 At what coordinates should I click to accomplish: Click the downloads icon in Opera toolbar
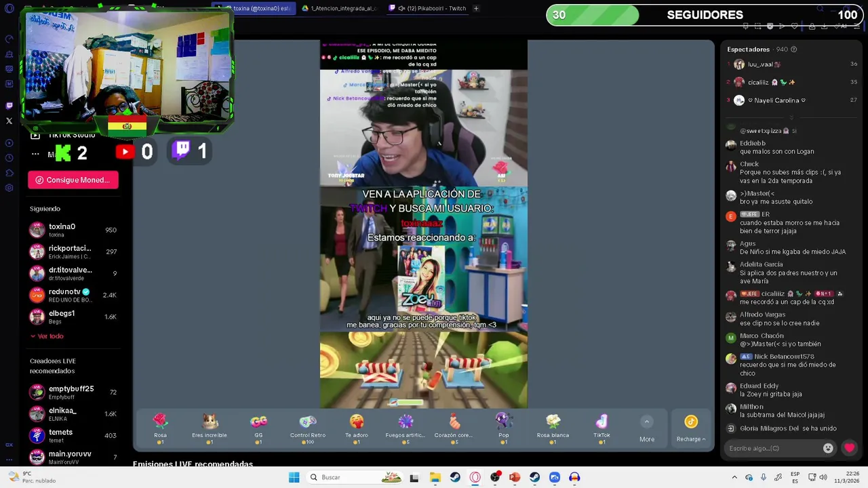coord(824,26)
